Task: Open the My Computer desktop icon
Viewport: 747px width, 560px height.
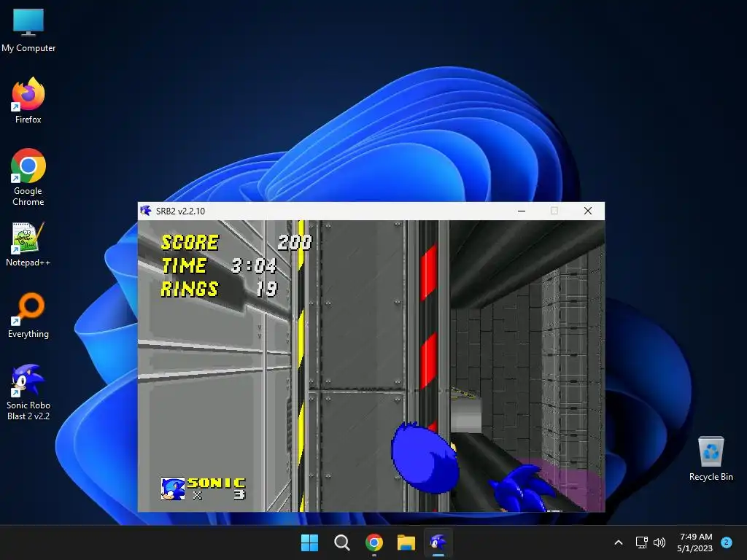Action: (28, 30)
